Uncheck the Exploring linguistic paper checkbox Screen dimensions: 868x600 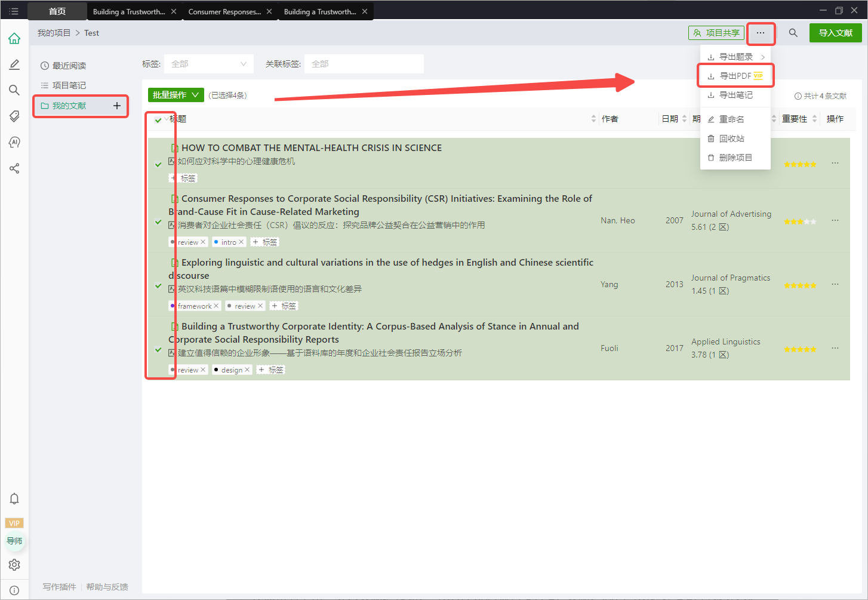point(158,285)
